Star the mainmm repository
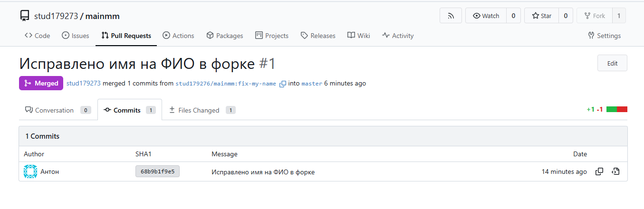 pos(541,16)
